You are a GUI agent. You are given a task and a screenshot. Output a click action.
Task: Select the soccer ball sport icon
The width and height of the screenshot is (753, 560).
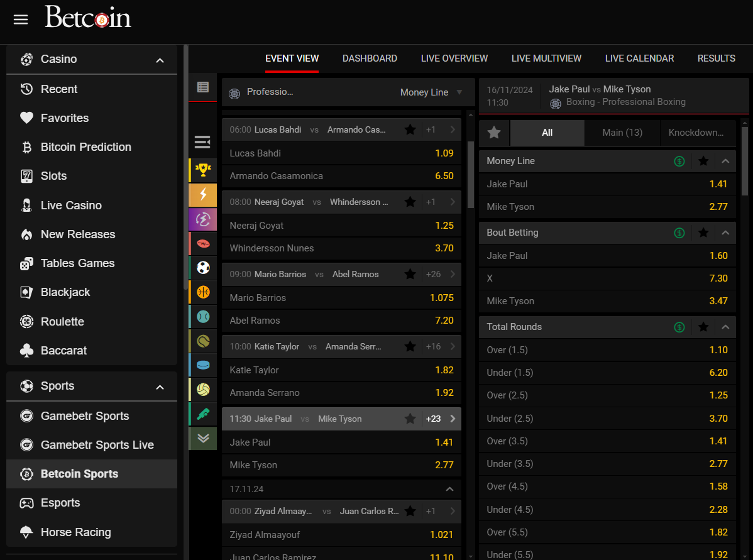coord(203,268)
